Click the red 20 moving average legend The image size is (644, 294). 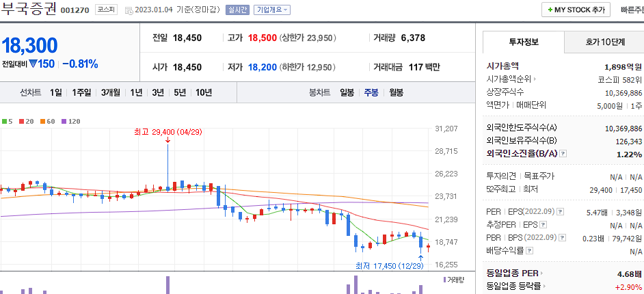(26, 122)
